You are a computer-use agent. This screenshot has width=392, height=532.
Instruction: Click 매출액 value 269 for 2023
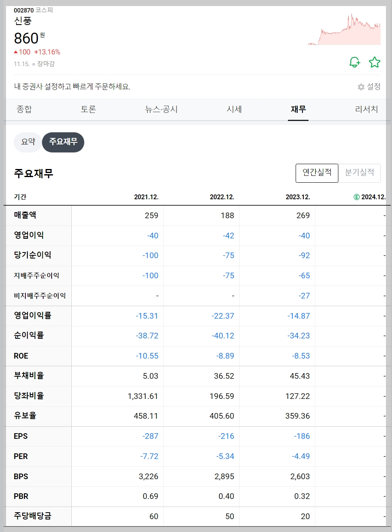[x=303, y=215]
